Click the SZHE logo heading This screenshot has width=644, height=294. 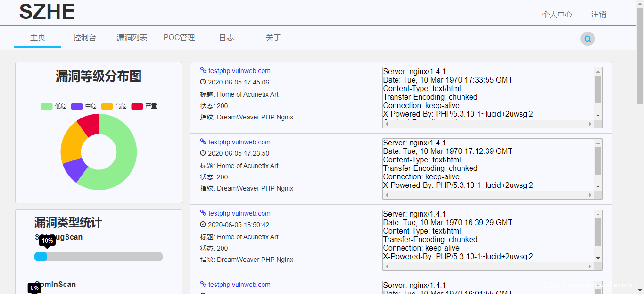[47, 12]
